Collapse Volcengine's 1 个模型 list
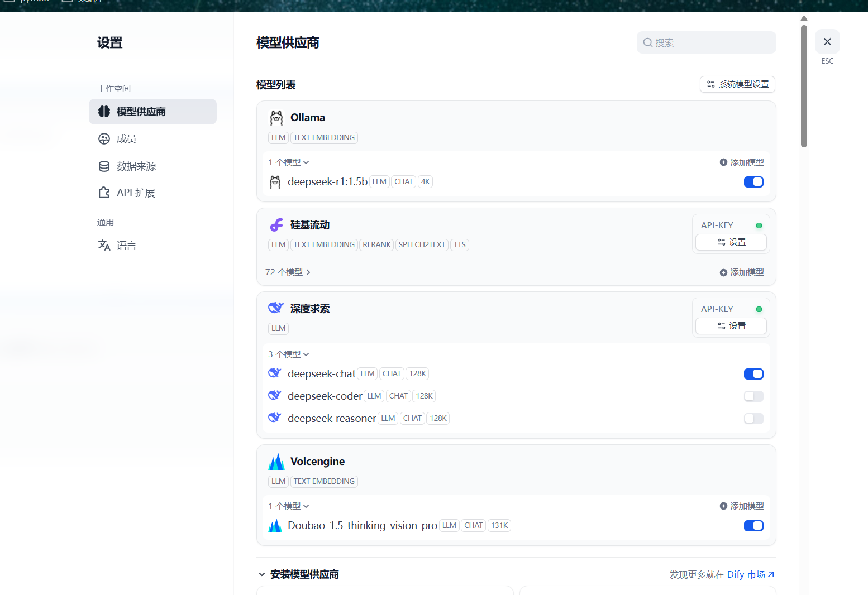 point(288,506)
